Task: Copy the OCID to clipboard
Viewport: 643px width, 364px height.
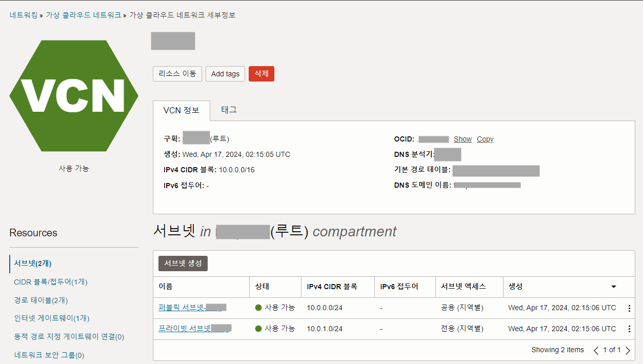Action: [x=485, y=139]
